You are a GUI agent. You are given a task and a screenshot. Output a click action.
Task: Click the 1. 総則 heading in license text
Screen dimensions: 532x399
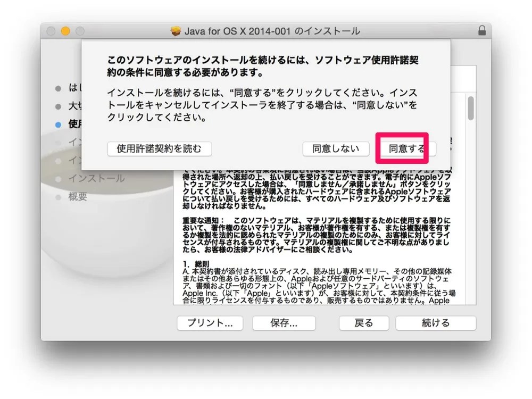click(x=196, y=264)
